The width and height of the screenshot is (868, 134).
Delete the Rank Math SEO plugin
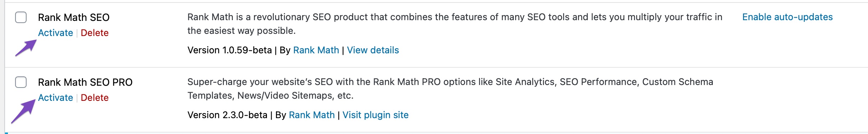pos(94,33)
